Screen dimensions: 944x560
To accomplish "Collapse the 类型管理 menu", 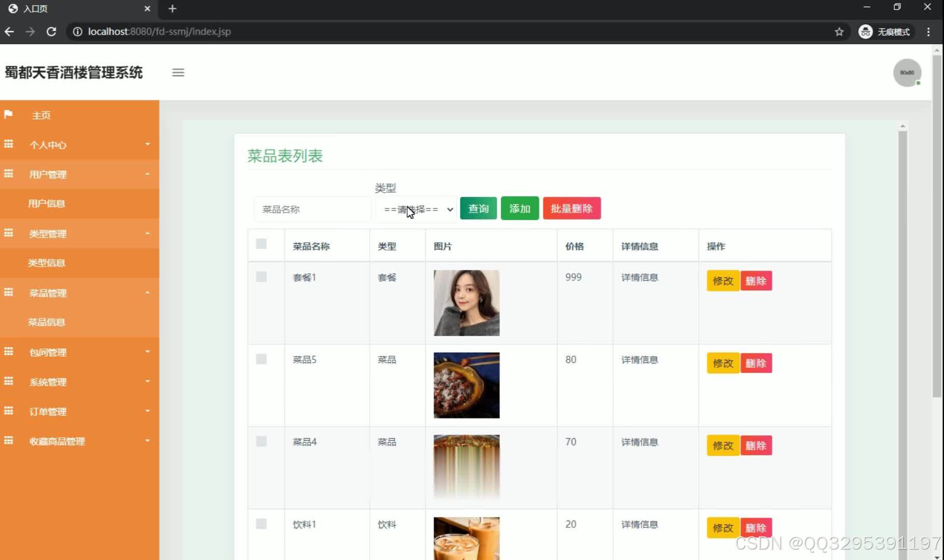I will (x=79, y=233).
